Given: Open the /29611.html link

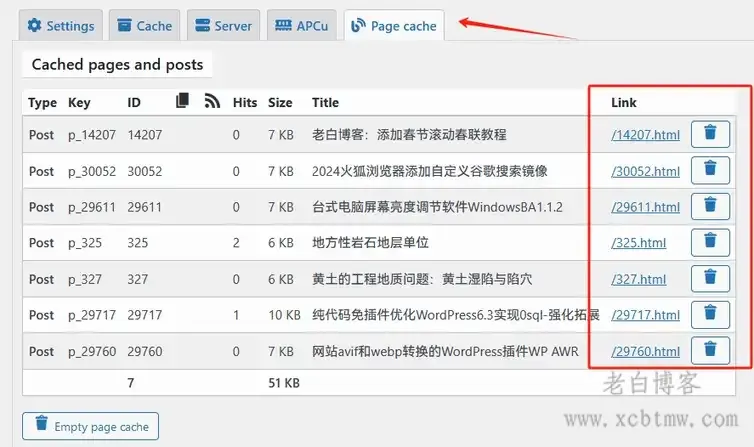Looking at the screenshot, I should pos(645,207).
